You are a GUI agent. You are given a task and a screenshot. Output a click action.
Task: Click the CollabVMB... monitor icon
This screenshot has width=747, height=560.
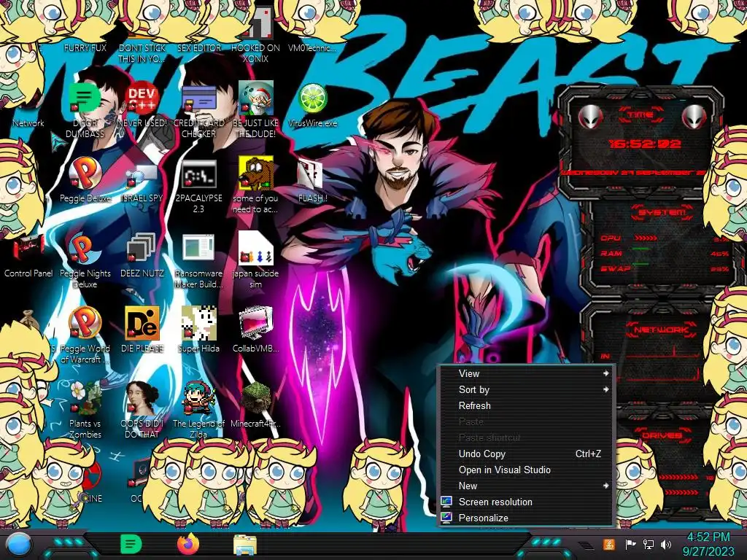pyautogui.click(x=255, y=323)
